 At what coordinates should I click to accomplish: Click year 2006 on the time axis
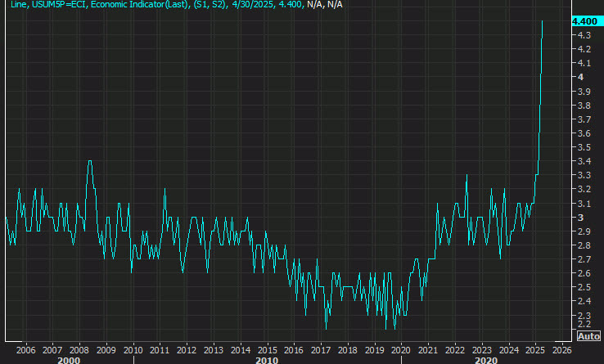25,348
